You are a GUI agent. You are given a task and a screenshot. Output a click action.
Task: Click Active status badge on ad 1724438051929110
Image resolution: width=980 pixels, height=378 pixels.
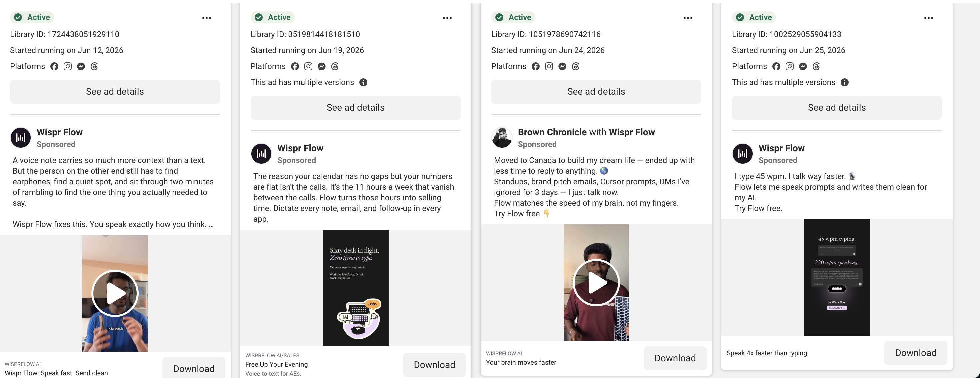(x=32, y=17)
